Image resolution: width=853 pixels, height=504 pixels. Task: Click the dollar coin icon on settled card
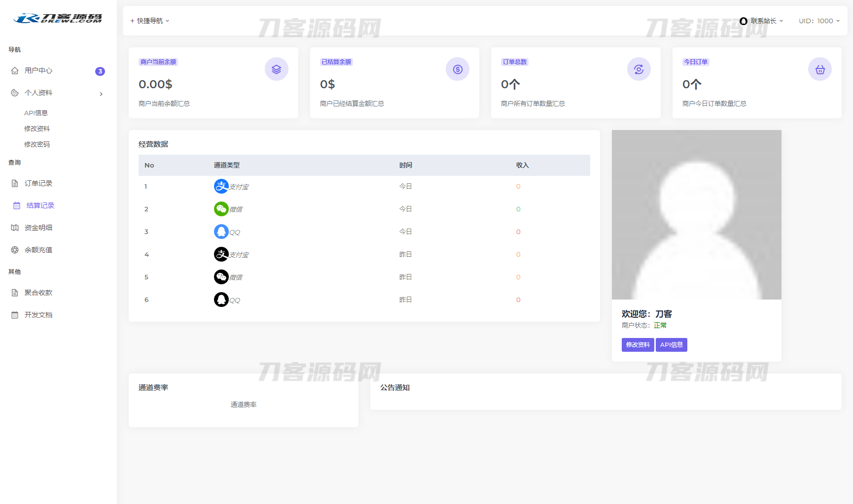point(458,69)
